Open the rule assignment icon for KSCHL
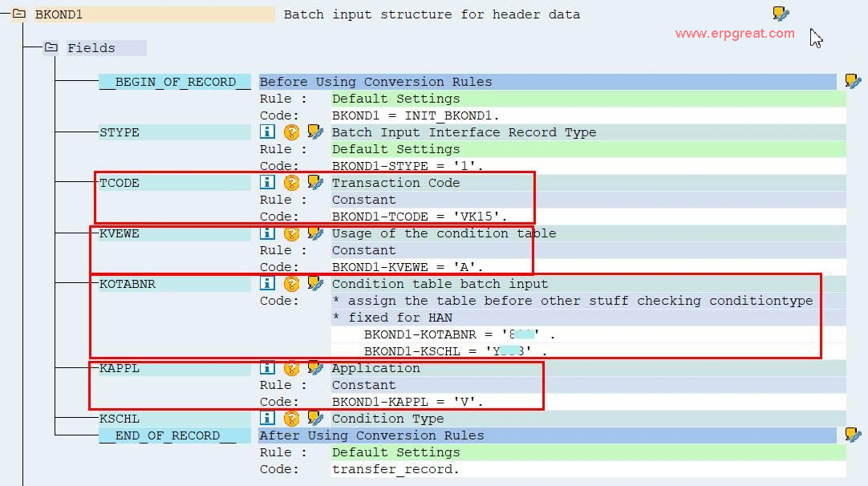The image size is (868, 486). (315, 418)
